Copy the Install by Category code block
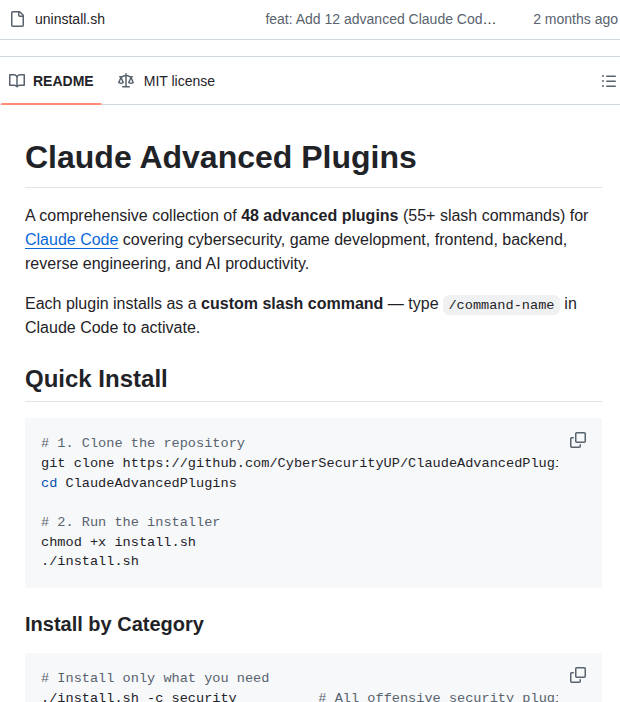 (578, 675)
